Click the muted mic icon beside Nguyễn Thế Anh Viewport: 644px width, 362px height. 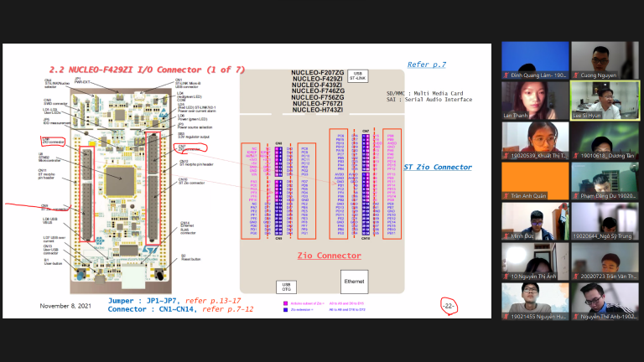576,317
